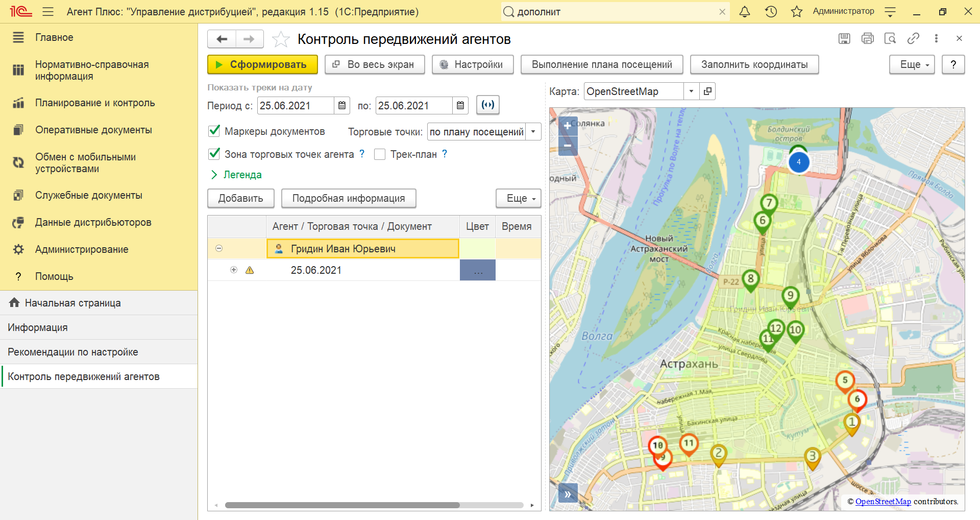Open Торговые точки dropdown
980x520 pixels.
tap(533, 132)
